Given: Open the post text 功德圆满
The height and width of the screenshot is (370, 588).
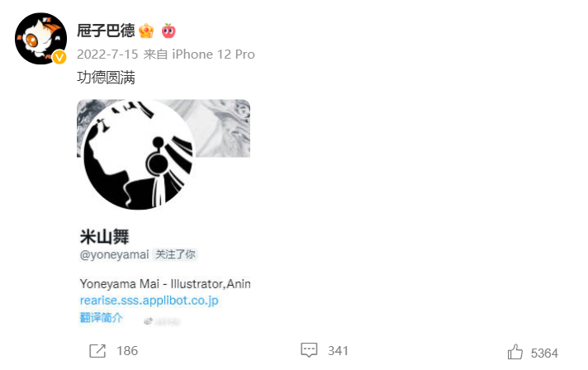Looking at the screenshot, I should pyautogui.click(x=107, y=78).
